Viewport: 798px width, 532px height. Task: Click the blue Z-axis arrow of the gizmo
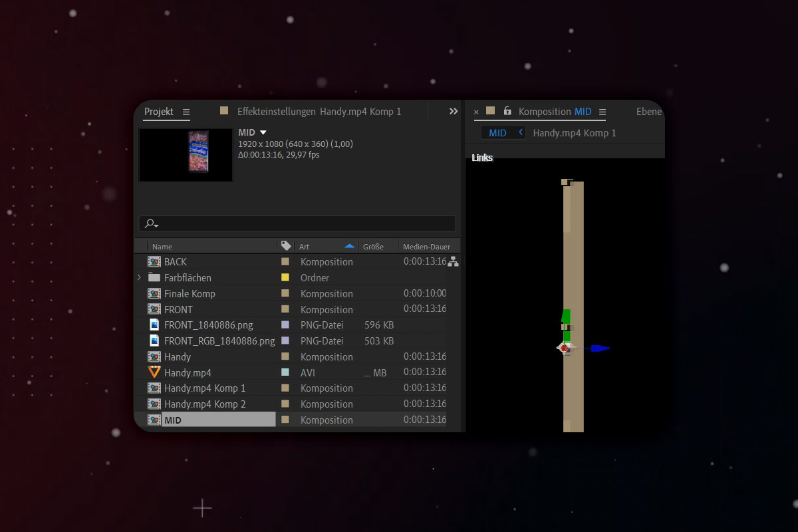600,348
